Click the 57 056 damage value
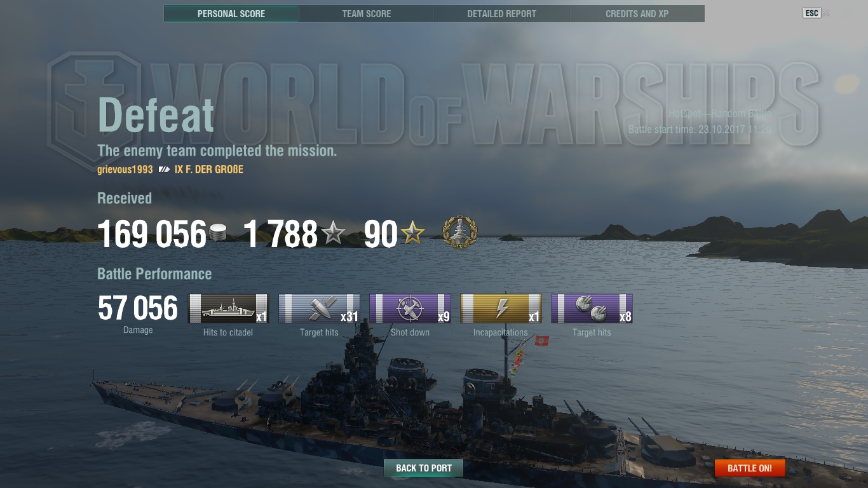The image size is (868, 488). [138, 308]
